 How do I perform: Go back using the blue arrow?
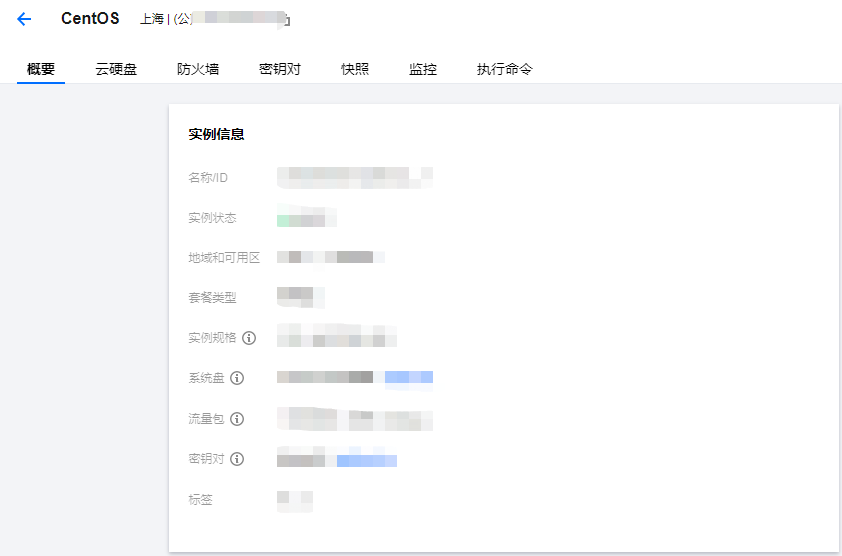point(24,19)
